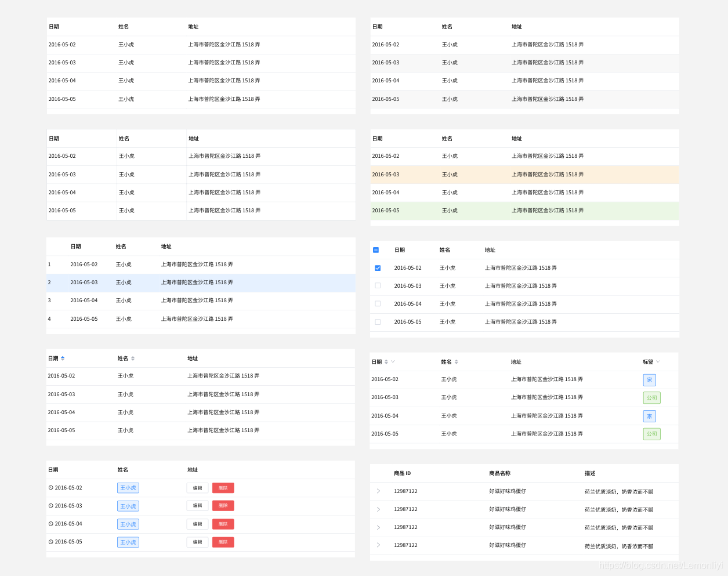The width and height of the screenshot is (728, 576).
Task: Click the clock icon beside 2016-05-05
Action: tap(50, 542)
